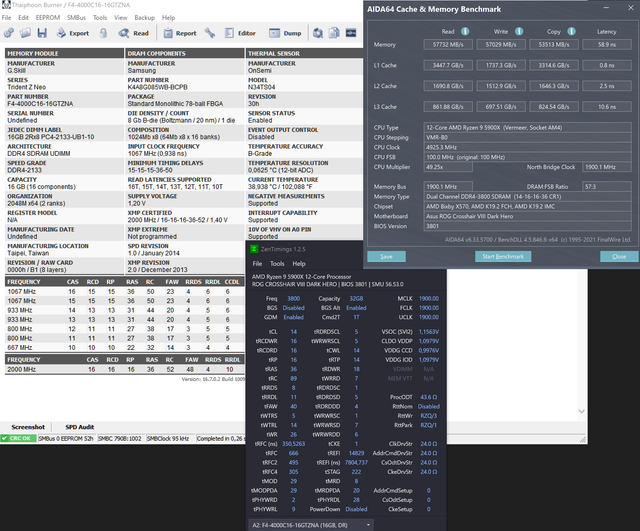Viewport: 640px width, 531px height.
Task: Click Save in AIDA64 benchmark window
Action: [386, 256]
